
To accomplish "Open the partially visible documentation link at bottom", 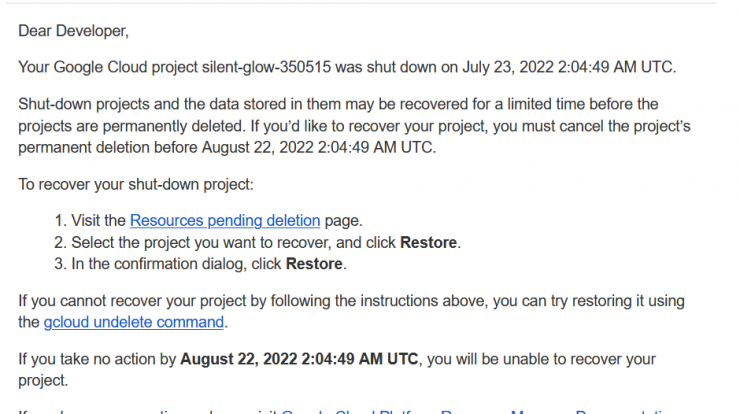I will click(477, 412).
